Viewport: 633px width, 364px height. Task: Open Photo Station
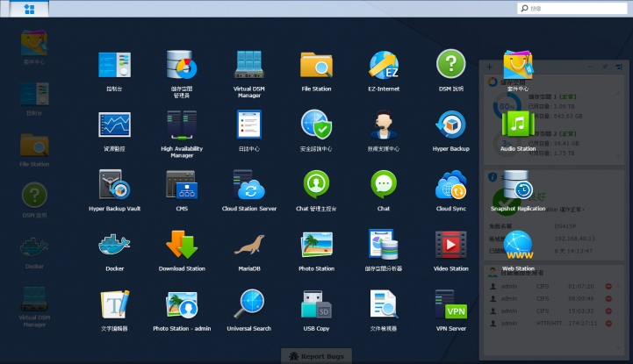pos(316,245)
